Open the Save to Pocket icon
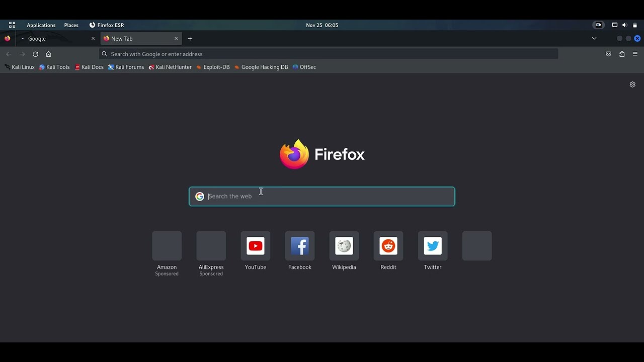The image size is (644, 362). click(x=608, y=54)
